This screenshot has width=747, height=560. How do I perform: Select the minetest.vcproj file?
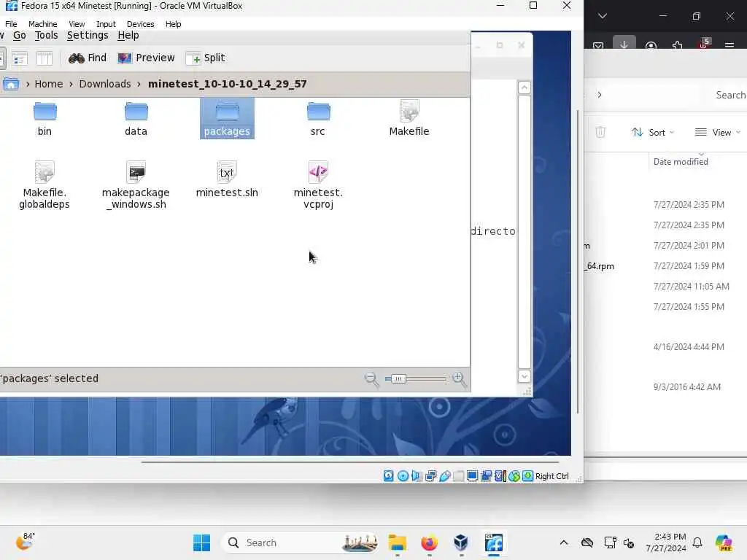click(x=318, y=186)
